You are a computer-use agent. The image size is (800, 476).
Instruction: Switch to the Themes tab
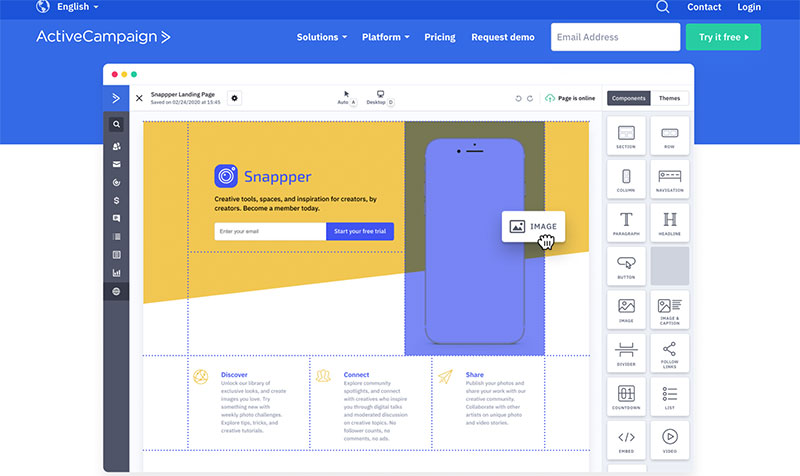[669, 98]
